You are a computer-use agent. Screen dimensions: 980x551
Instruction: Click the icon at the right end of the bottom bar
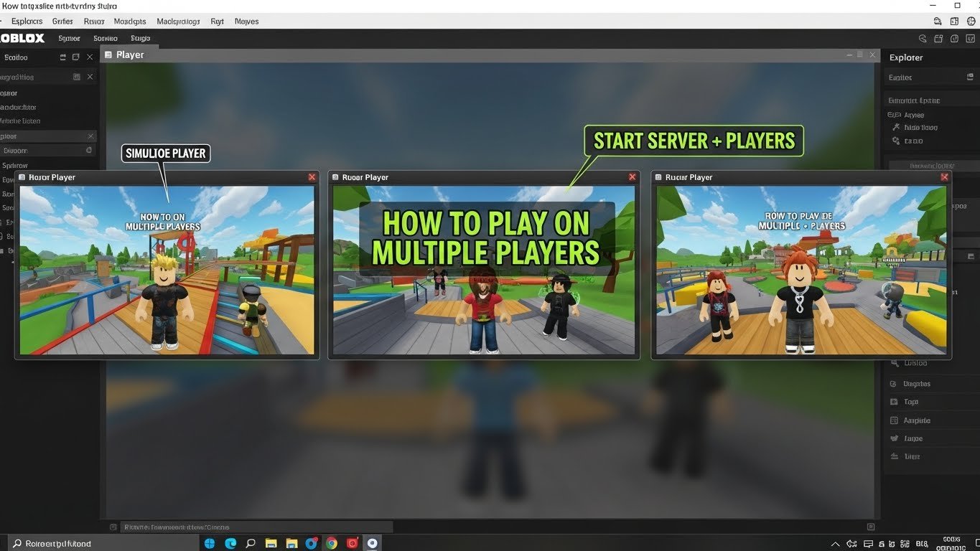871,527
